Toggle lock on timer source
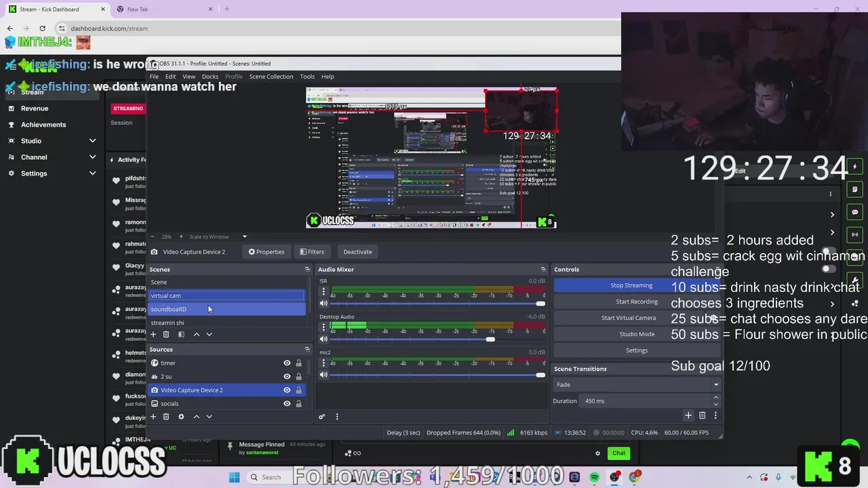This screenshot has height=488, width=868. pos(298,363)
